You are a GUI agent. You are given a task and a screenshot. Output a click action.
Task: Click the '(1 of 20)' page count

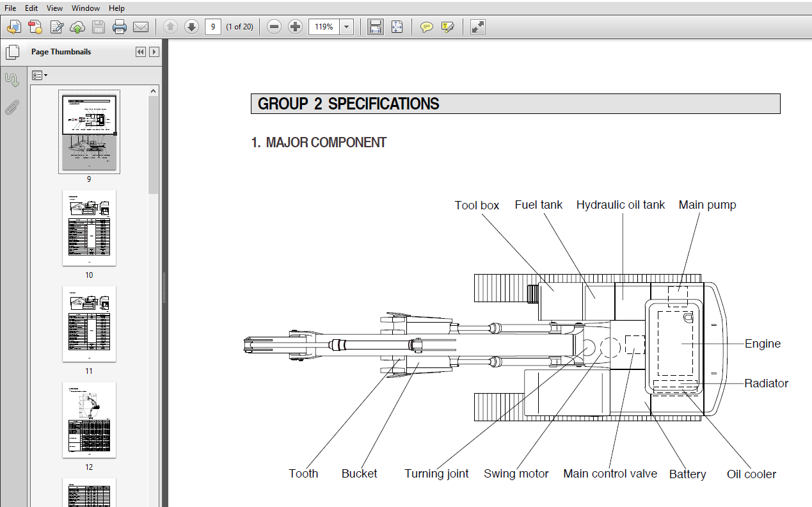tap(239, 27)
